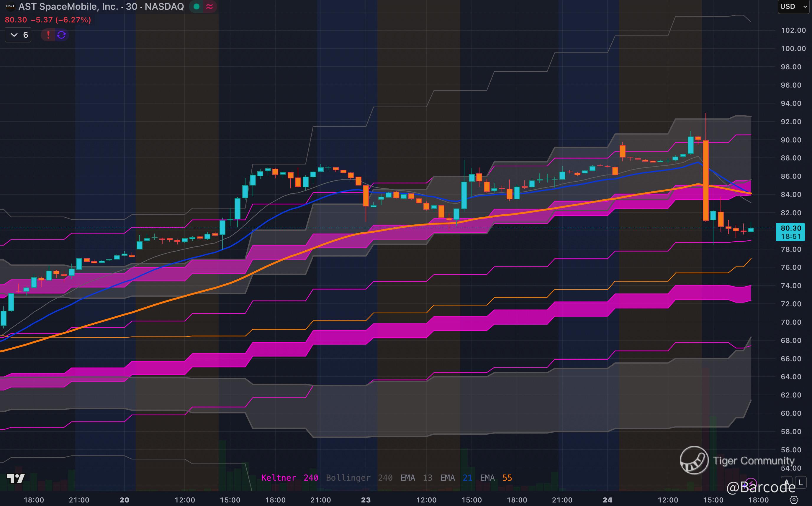Click the 23 date marker on time axis
The image size is (812, 506).
coord(366,500)
